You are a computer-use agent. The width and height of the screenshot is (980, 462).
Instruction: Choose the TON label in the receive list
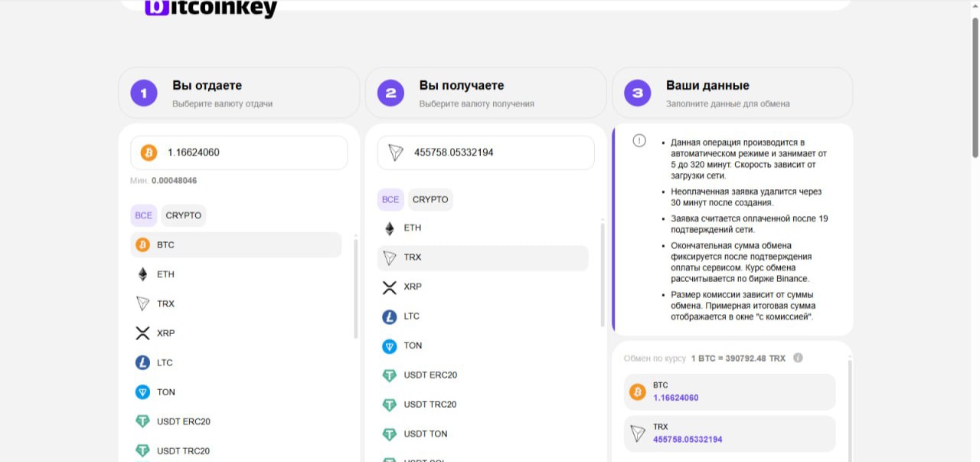(413, 346)
